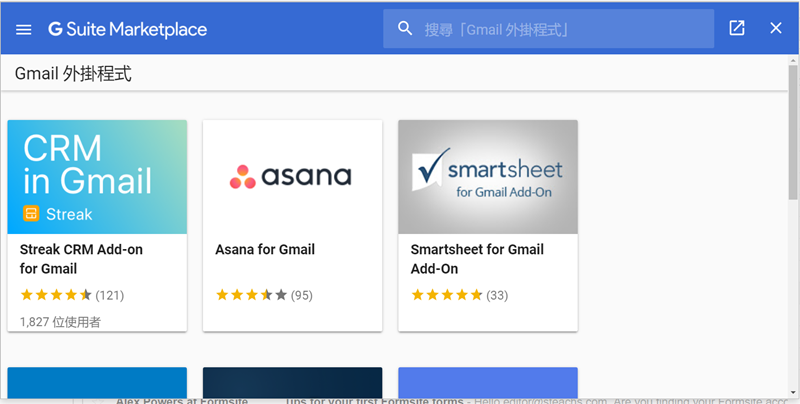Click the Gmail 外掛程式 section heading
Viewport: 800px width, 404px height.
click(73, 73)
